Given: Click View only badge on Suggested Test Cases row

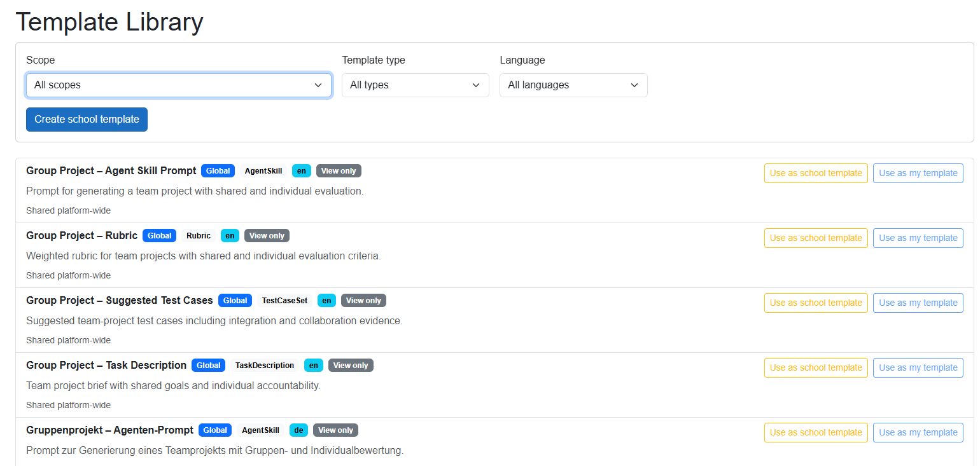Looking at the screenshot, I should 363,301.
